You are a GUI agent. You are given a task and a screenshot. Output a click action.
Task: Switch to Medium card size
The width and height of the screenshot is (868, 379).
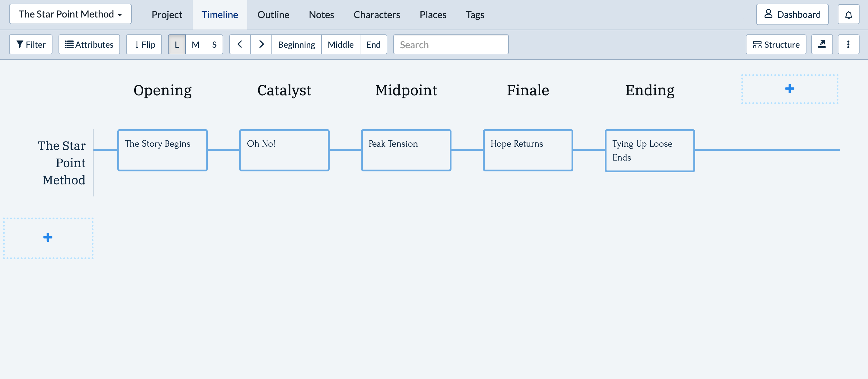coord(195,45)
